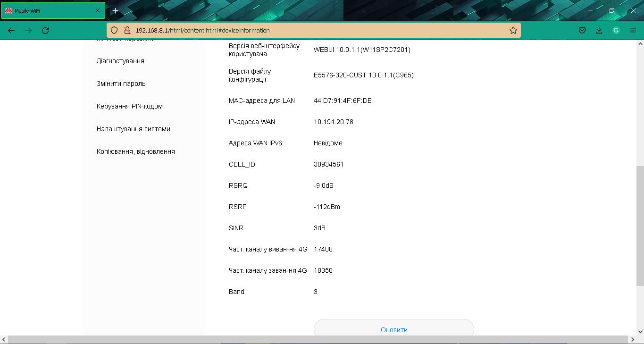Click the CELL_ID value 30934561

click(329, 164)
